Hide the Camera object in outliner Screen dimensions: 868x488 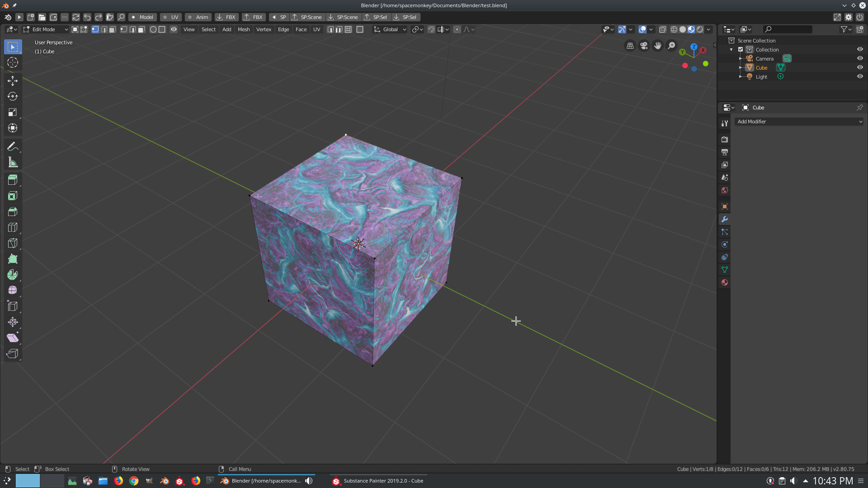click(x=860, y=58)
